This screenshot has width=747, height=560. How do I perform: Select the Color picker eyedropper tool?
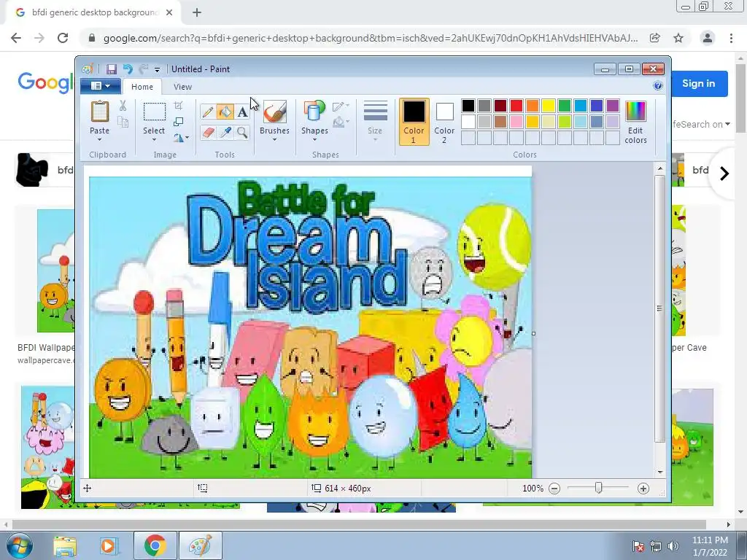click(225, 132)
